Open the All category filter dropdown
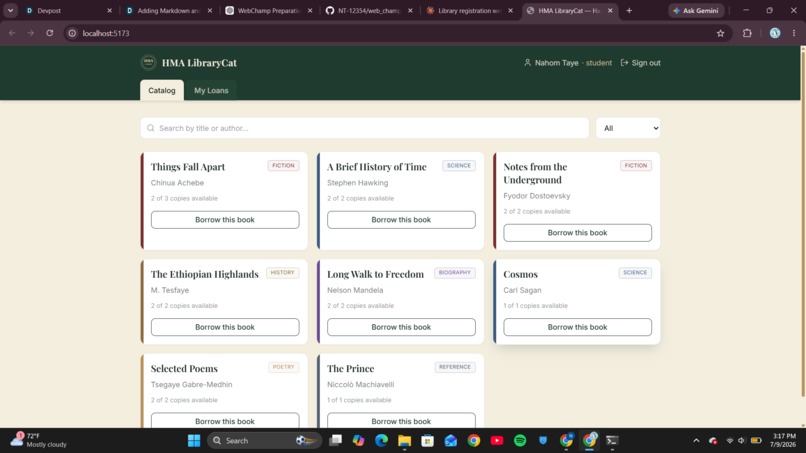 tap(628, 128)
